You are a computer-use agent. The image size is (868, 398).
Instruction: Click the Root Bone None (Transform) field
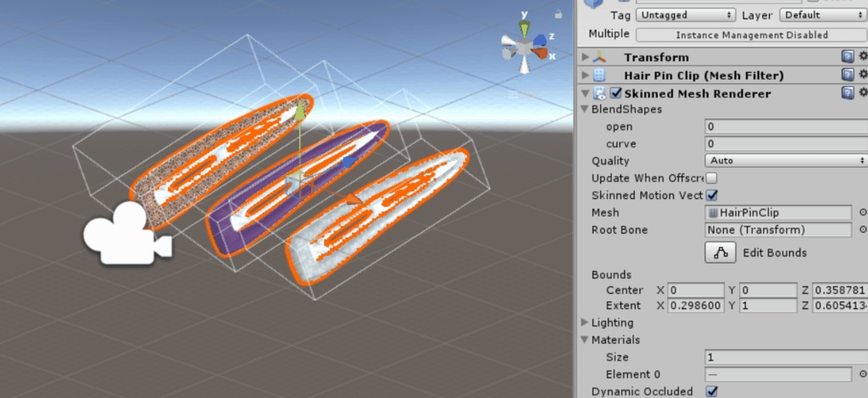tap(778, 230)
